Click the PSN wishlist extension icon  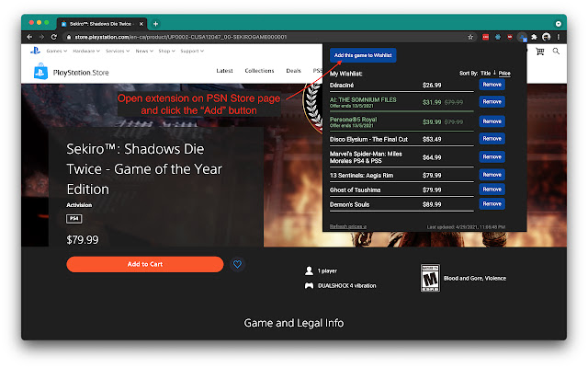tap(522, 37)
